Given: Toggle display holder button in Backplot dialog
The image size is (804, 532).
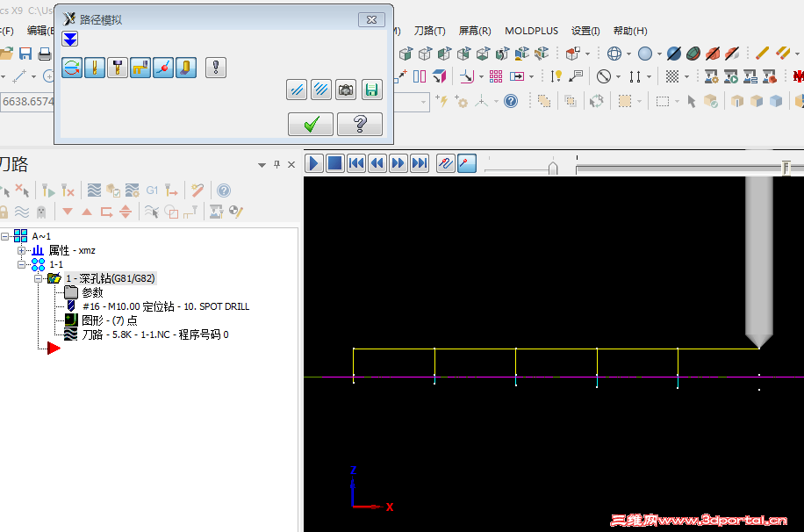Looking at the screenshot, I should [x=118, y=68].
